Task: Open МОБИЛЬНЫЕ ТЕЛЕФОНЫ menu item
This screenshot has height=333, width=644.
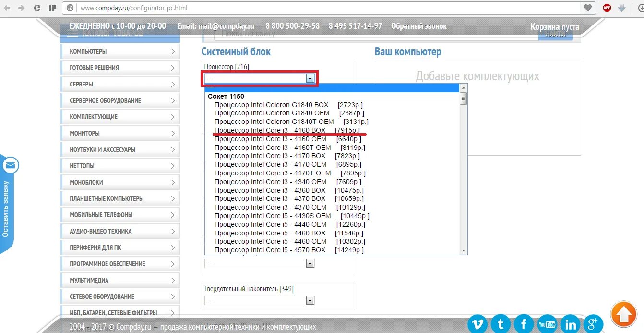Action: (120, 215)
